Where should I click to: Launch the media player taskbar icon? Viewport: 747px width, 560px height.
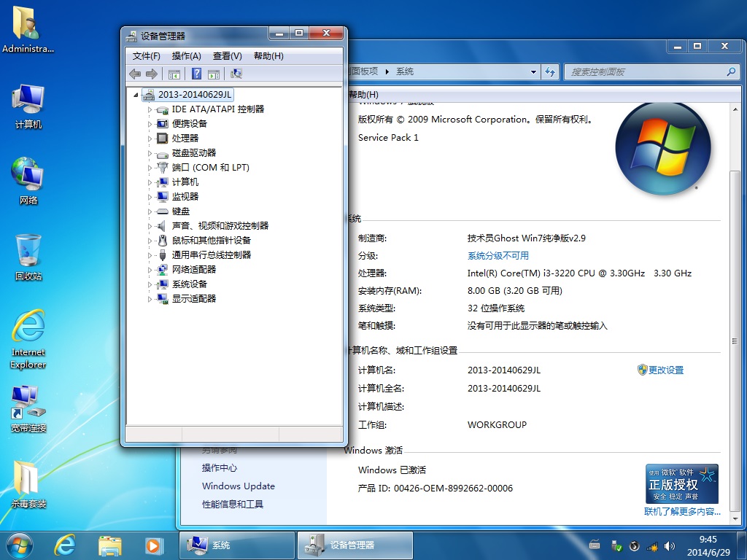click(x=153, y=545)
